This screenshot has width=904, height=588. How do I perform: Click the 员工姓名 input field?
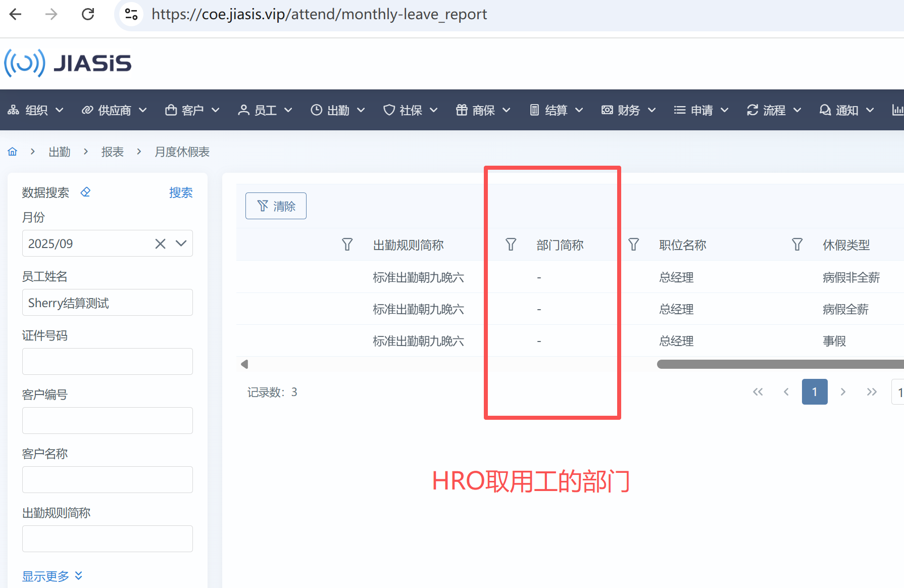[x=107, y=303]
